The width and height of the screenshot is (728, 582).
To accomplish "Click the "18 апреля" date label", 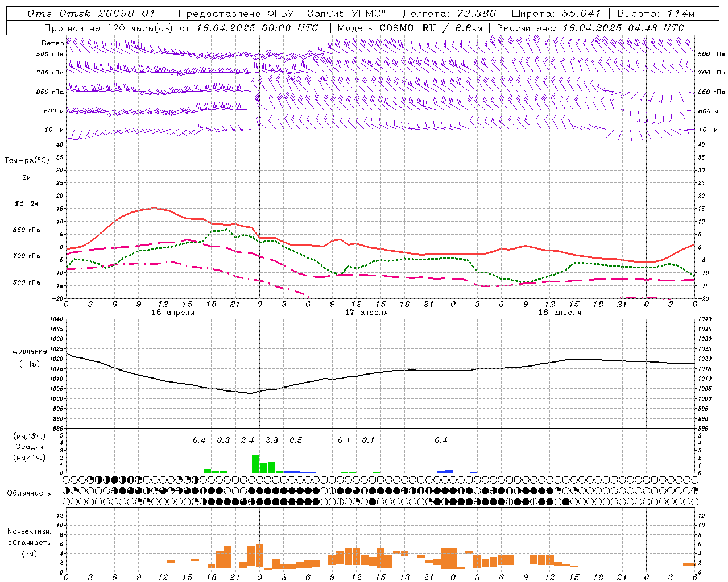I will [x=560, y=313].
